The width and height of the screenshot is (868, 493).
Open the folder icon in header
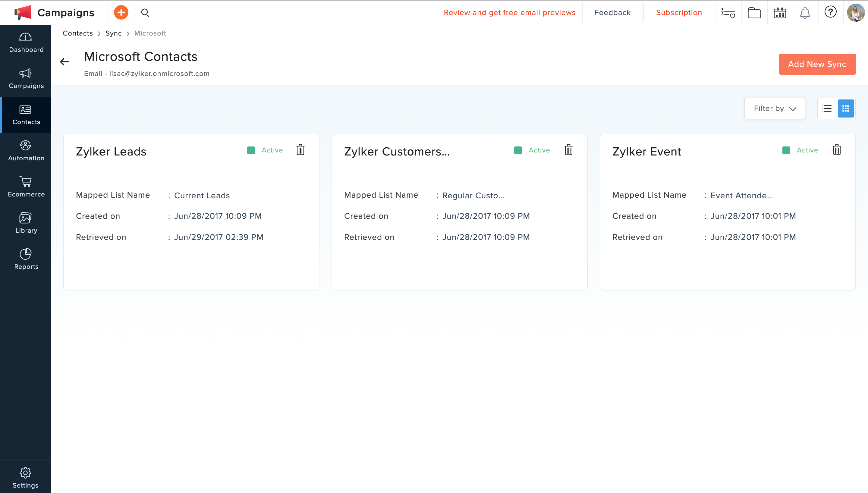[754, 13]
